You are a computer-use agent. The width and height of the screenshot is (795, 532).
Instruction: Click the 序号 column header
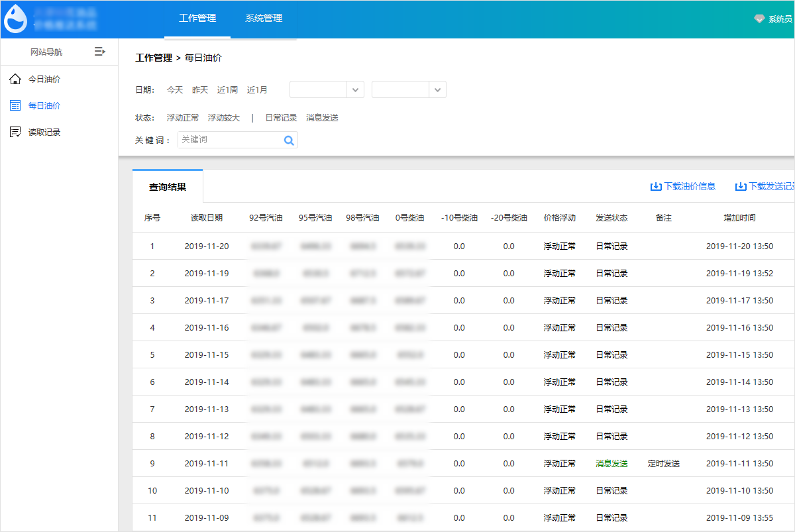pos(152,218)
